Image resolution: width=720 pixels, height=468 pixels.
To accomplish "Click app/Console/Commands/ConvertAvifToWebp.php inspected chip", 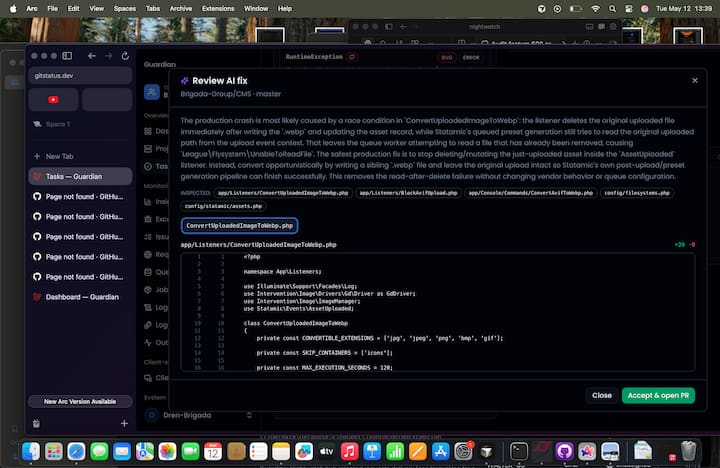I will click(x=530, y=193).
